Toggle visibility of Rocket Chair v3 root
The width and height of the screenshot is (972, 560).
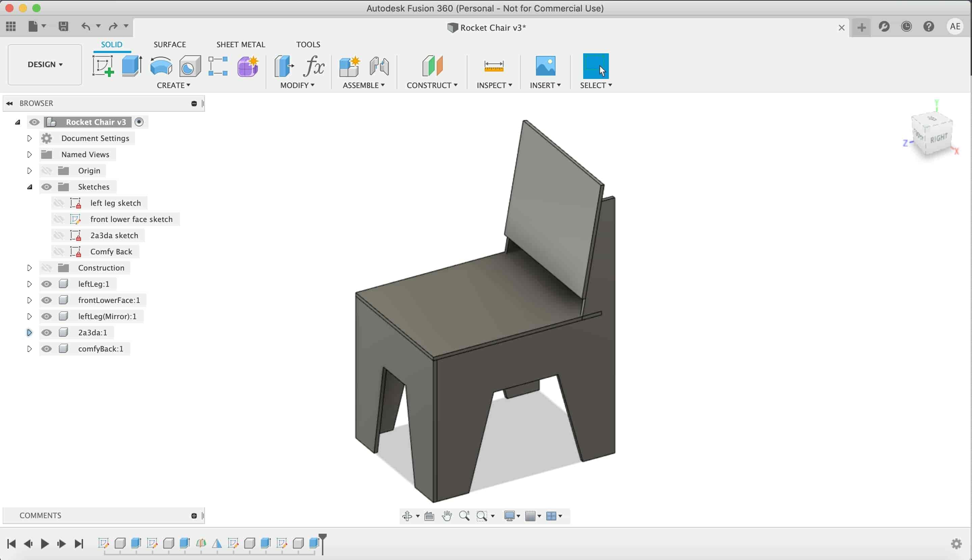34,122
